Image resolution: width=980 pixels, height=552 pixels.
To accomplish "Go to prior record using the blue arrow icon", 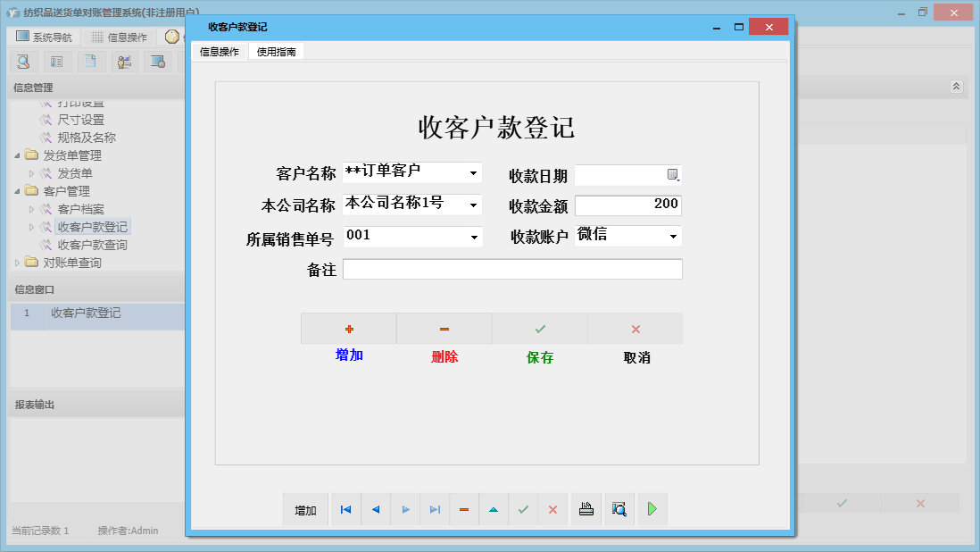I will coord(376,509).
